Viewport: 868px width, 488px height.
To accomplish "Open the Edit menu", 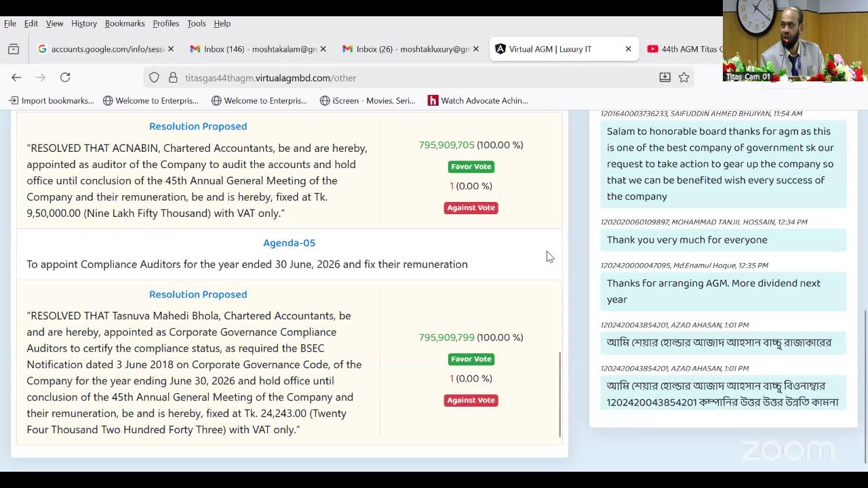I will [31, 23].
